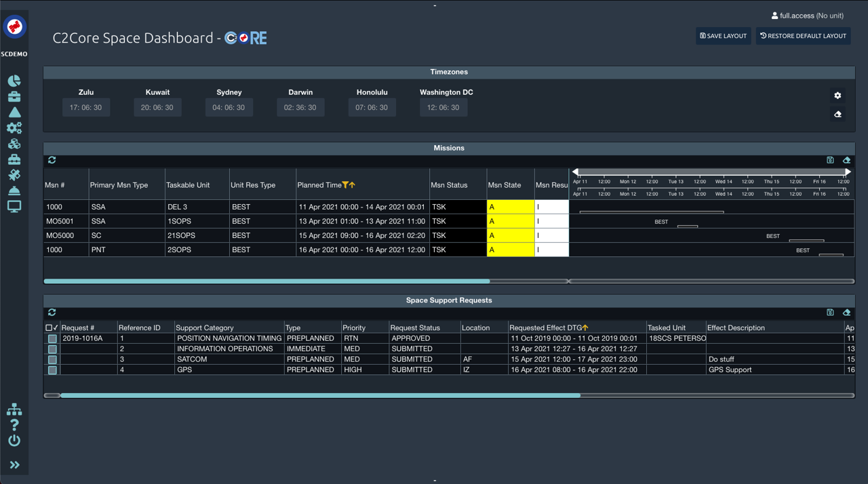Click the power logout icon

click(x=14, y=441)
